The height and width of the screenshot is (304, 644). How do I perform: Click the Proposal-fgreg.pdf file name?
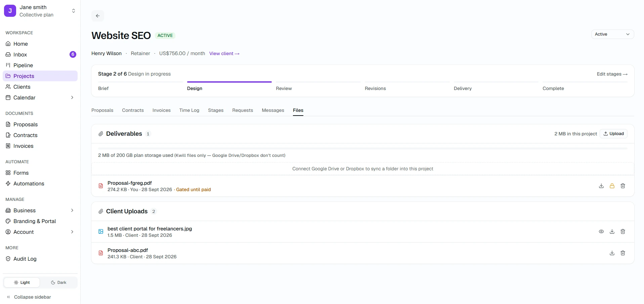(130, 183)
